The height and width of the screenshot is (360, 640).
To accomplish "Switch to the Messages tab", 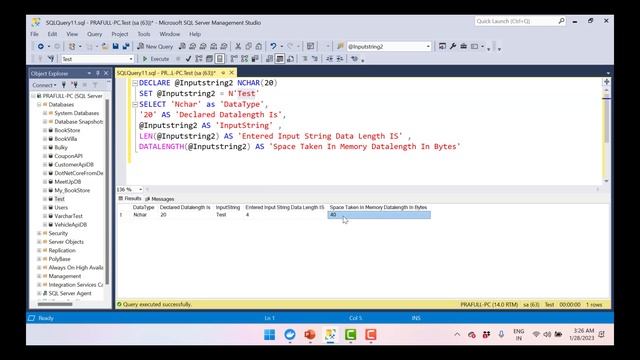I will pos(160,199).
